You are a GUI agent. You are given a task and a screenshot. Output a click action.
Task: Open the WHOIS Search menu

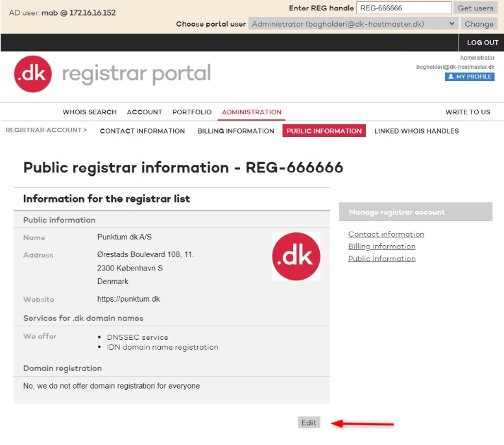[90, 112]
